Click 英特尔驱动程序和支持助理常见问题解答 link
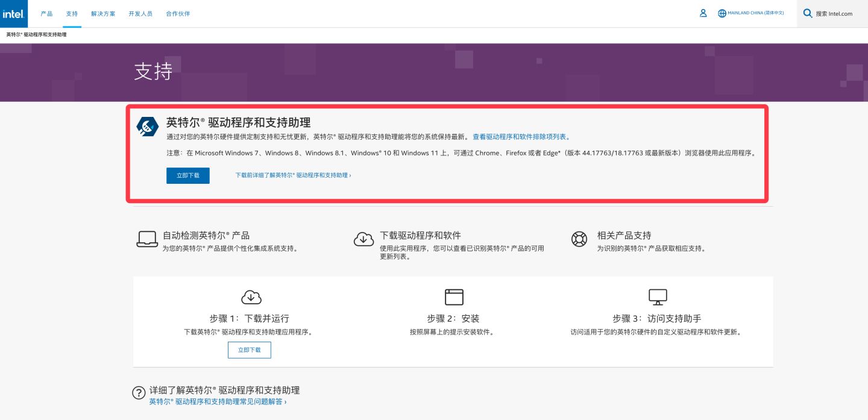 pyautogui.click(x=217, y=401)
